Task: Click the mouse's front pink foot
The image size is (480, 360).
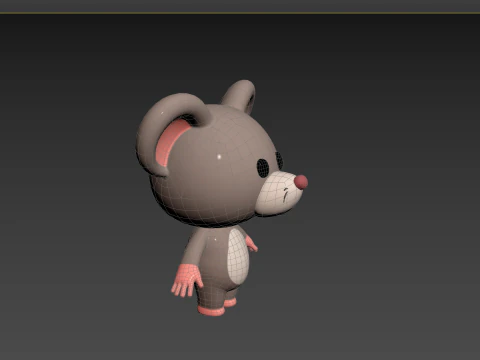Action: 211,310
